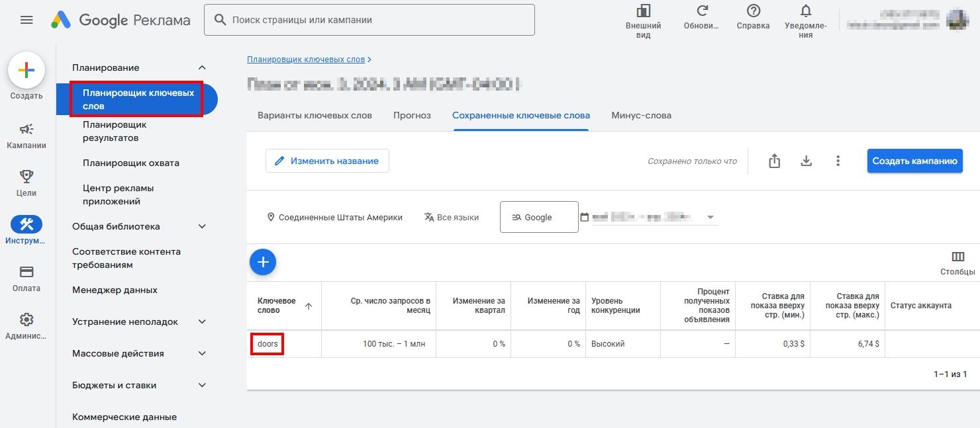Switch to the Прогноз tab

[412, 115]
